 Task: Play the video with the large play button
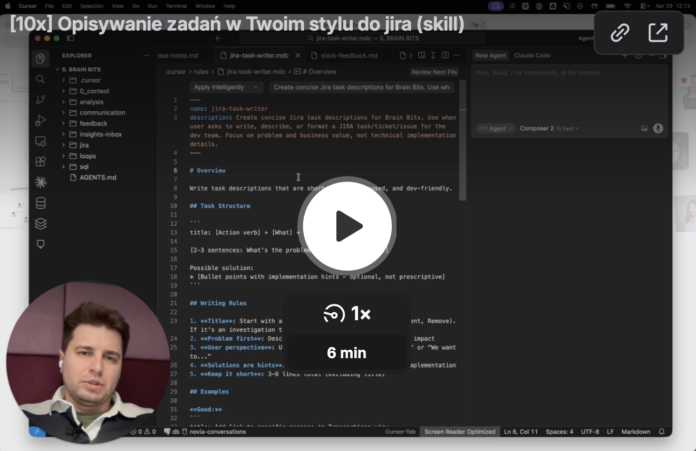coord(347,226)
